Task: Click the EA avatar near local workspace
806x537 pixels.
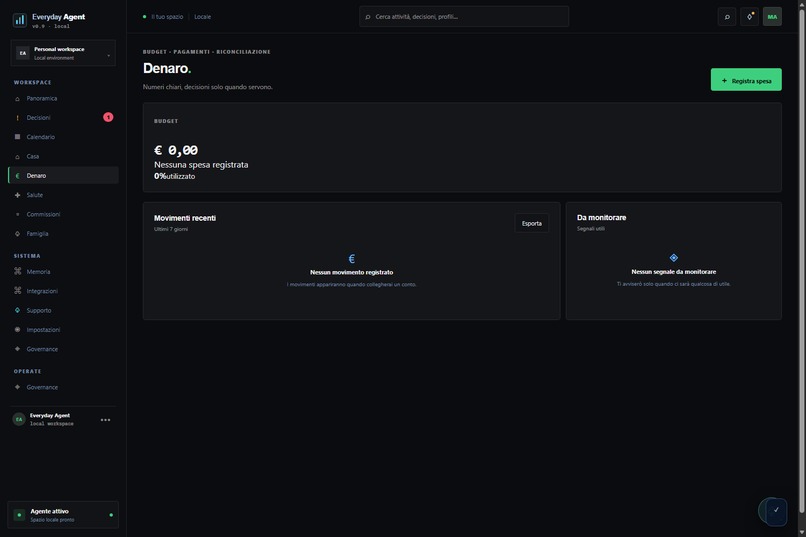Action: pos(19,419)
